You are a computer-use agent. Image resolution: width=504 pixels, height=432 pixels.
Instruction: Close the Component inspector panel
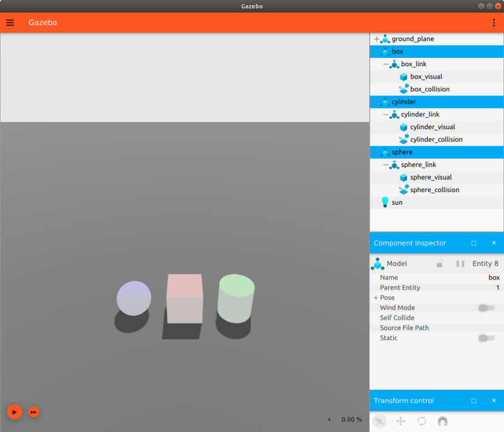point(494,243)
